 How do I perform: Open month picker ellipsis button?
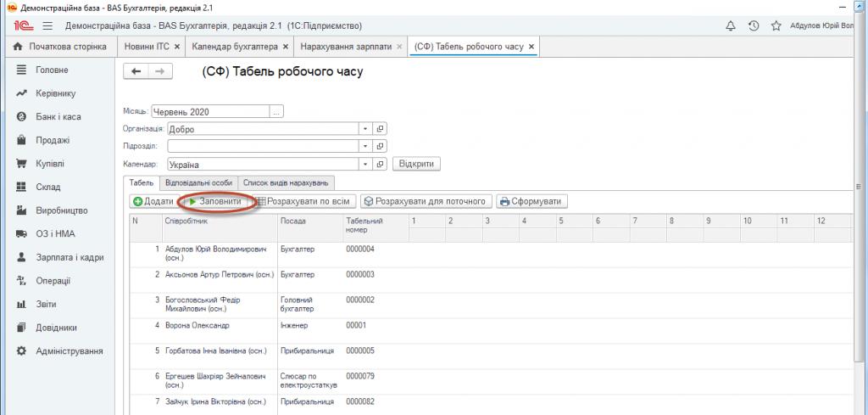[x=277, y=112]
